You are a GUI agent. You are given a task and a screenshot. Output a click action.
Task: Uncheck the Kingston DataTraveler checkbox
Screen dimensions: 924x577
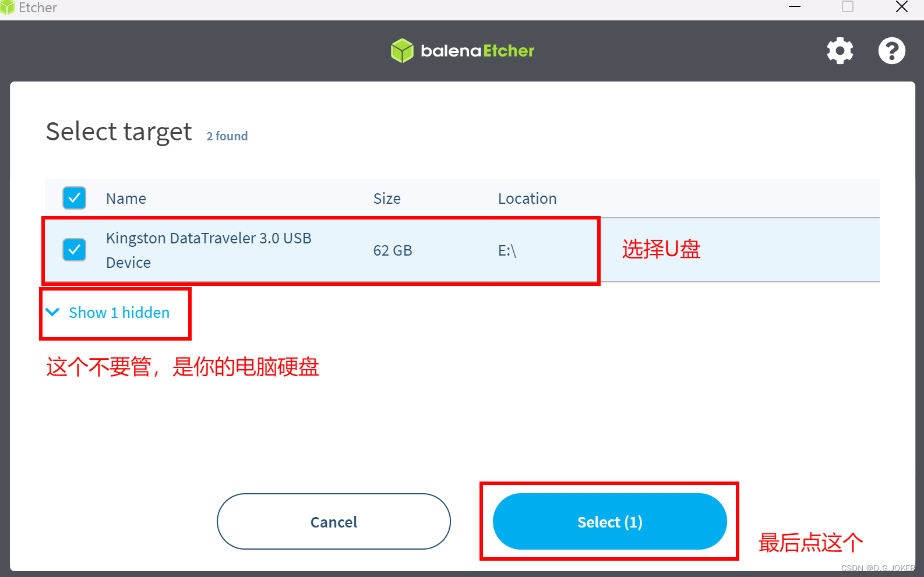click(x=75, y=250)
